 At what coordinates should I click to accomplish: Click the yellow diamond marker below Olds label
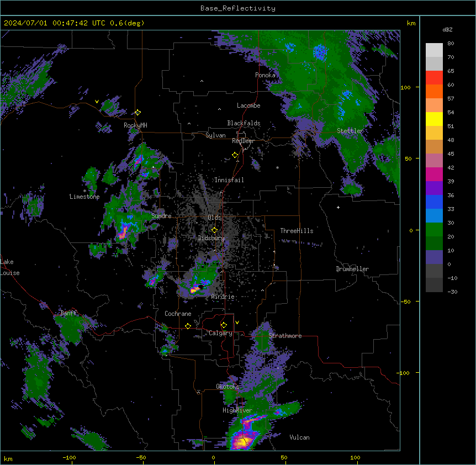click(214, 230)
